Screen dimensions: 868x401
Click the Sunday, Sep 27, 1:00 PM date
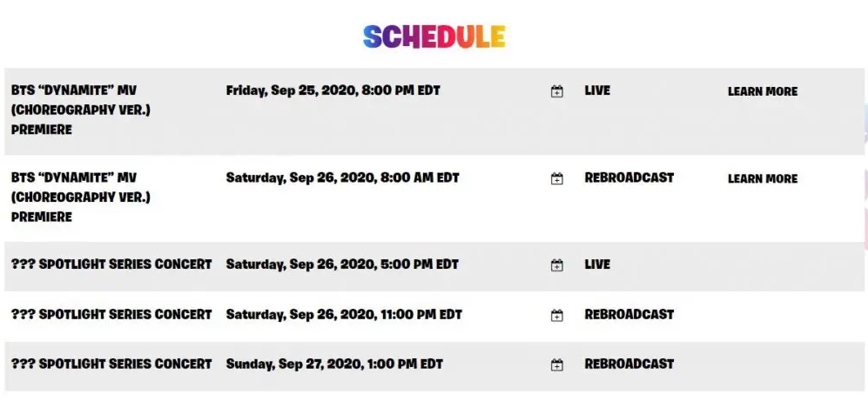click(334, 364)
